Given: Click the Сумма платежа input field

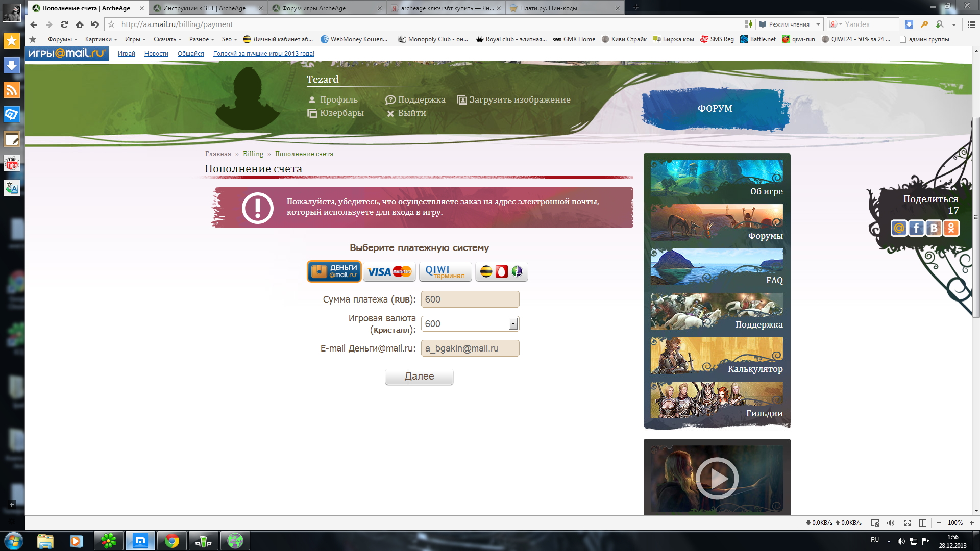Looking at the screenshot, I should 470,299.
